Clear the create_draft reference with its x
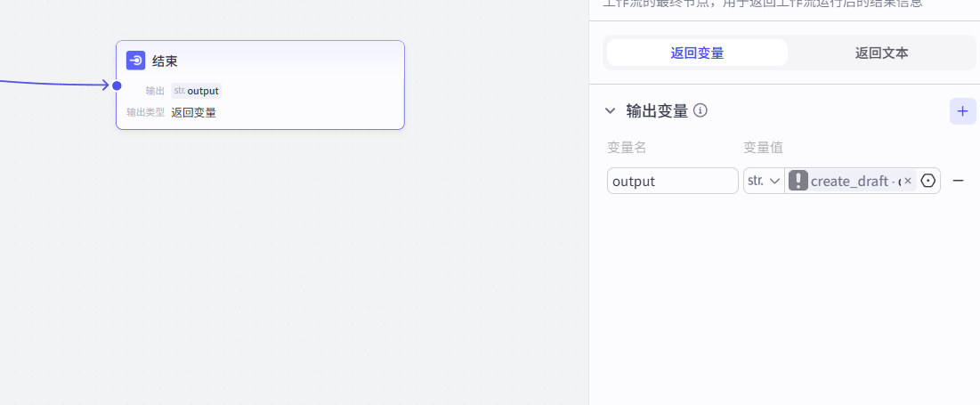 coord(908,181)
